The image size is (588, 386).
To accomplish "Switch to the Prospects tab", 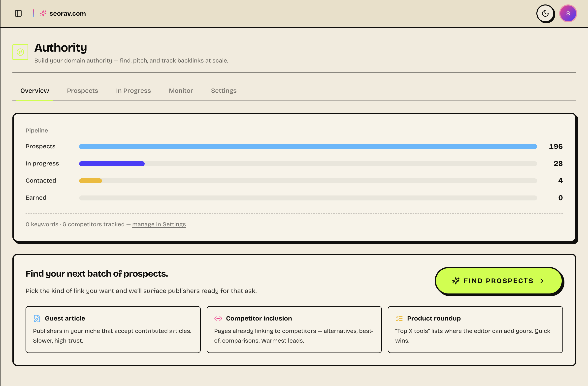I will coord(83,91).
